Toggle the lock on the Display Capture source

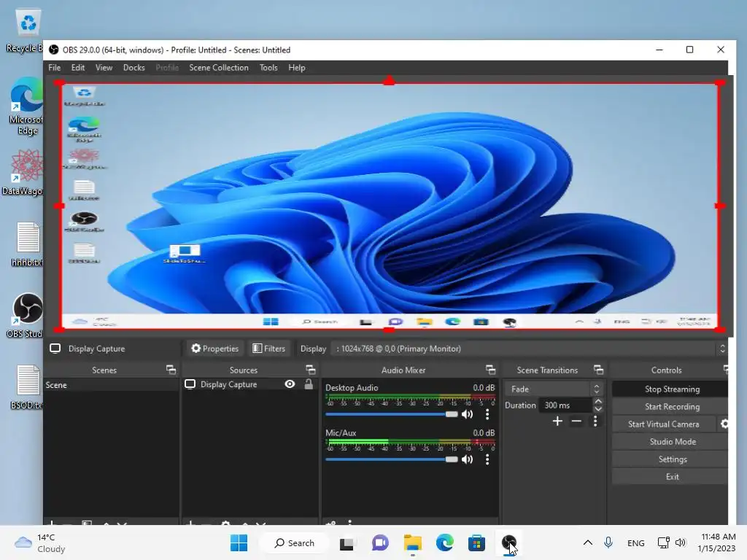(309, 384)
